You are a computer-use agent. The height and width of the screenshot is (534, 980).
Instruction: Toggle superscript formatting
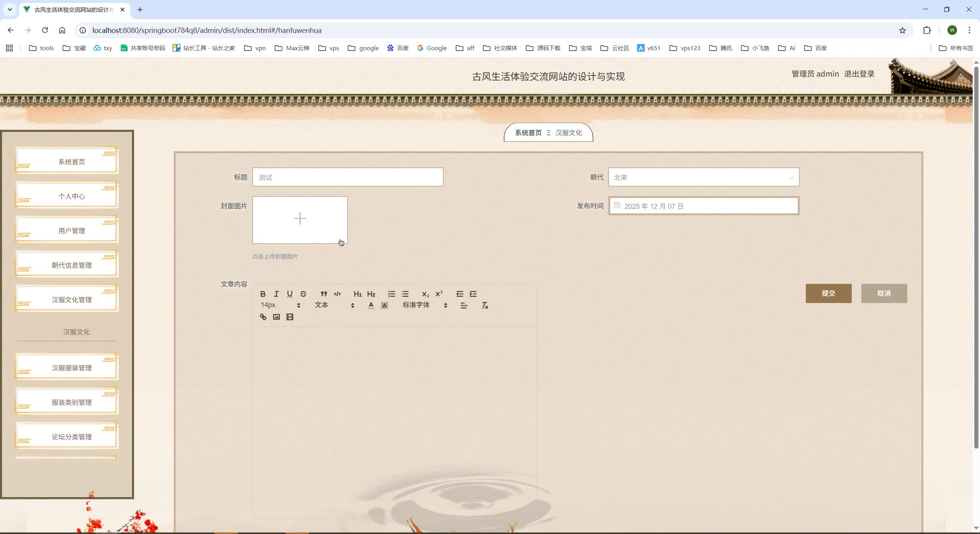click(439, 294)
